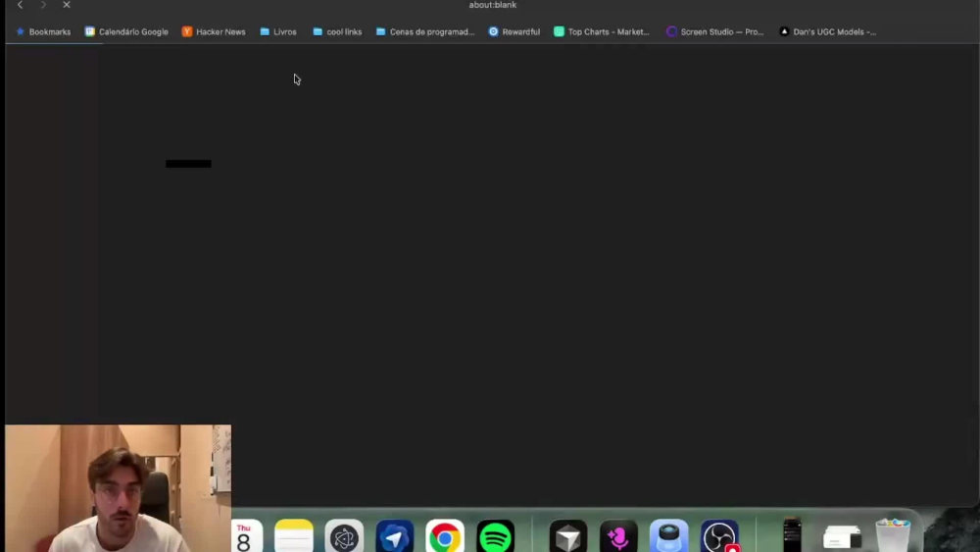Click the about:blank address text

(493, 5)
